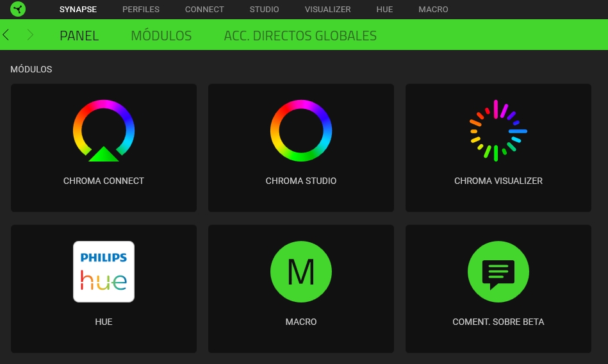Open the Philips Hue logo tile
The image size is (608, 364).
[104, 272]
